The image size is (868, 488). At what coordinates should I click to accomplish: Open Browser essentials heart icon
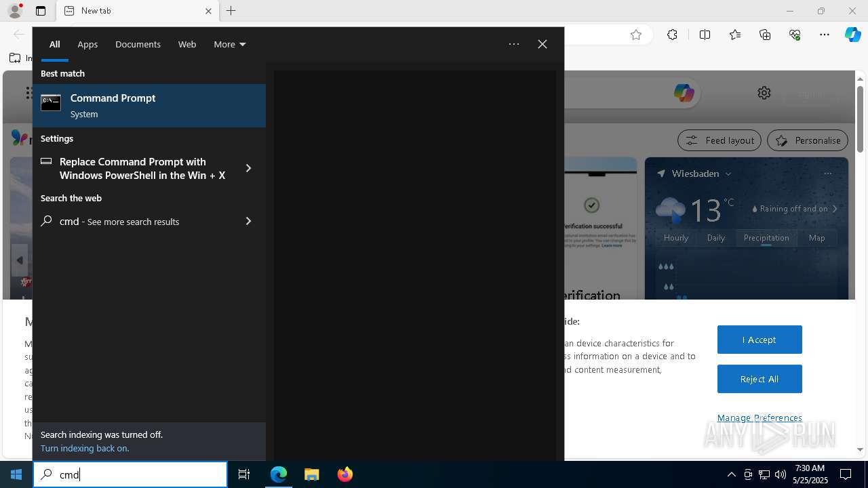click(x=795, y=35)
